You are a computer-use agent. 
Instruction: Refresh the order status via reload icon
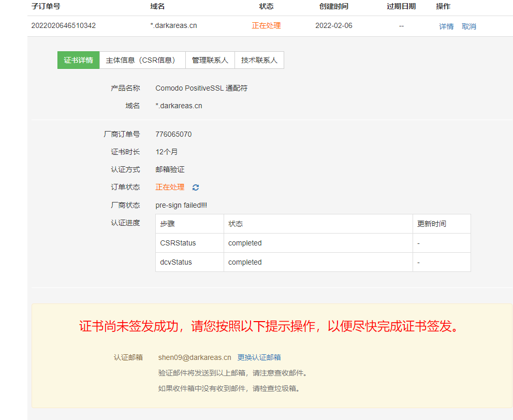click(196, 187)
